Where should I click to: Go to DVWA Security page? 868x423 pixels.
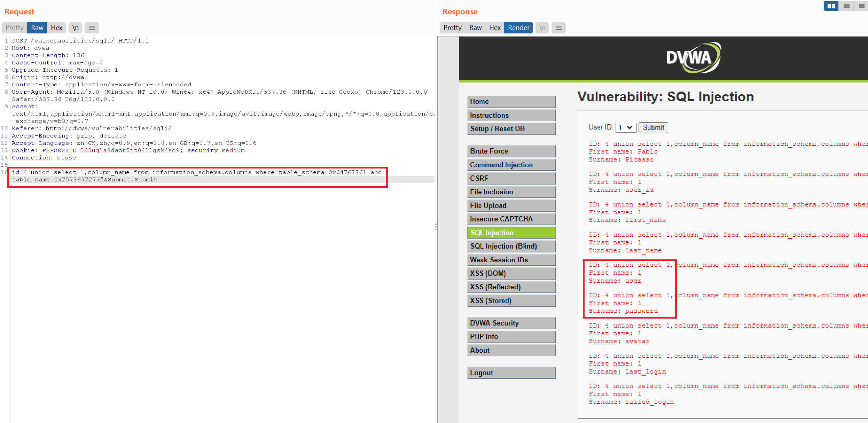pyautogui.click(x=511, y=323)
